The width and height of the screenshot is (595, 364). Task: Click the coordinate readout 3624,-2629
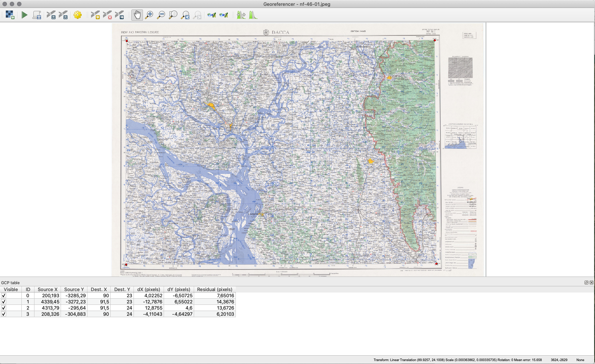(559, 360)
